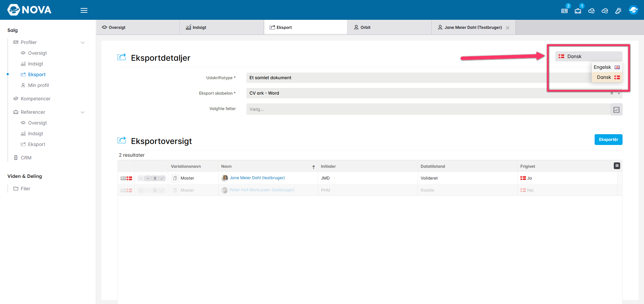Image resolution: width=644 pixels, height=304 pixels.
Task: Collapse the Profiler sidebar section
Action: [83, 42]
